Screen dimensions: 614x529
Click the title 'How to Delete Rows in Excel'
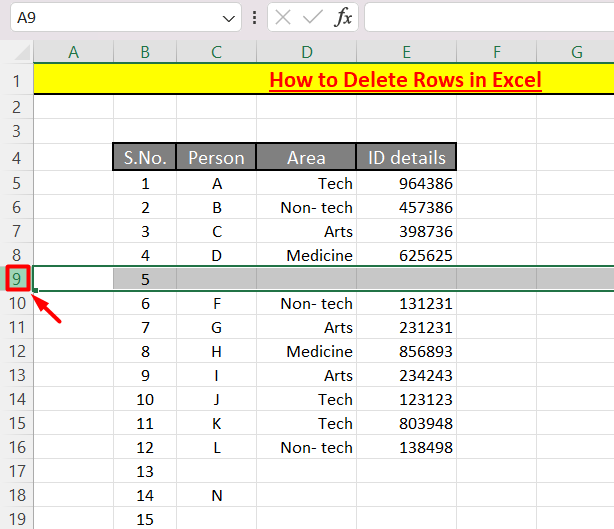pos(405,80)
